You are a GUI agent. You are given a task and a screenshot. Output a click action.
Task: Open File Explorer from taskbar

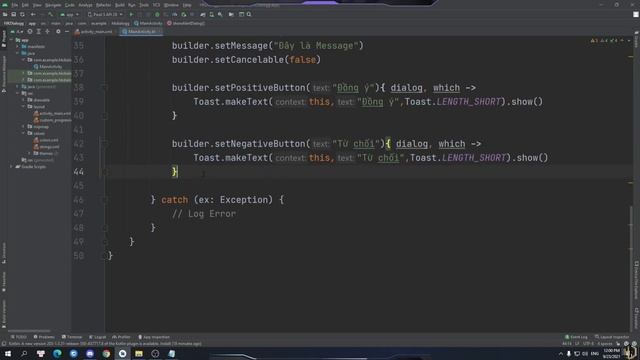pos(139,353)
